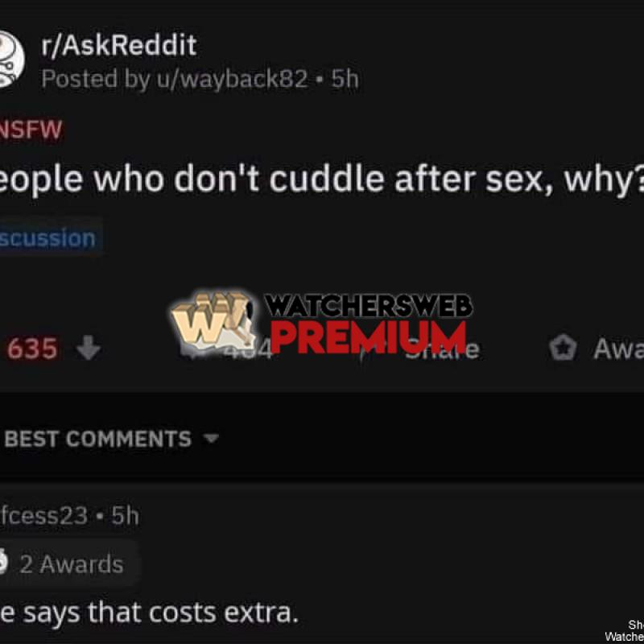Expand the BEST COMMENTS sort dropdown
The image size is (644, 644).
[111, 439]
